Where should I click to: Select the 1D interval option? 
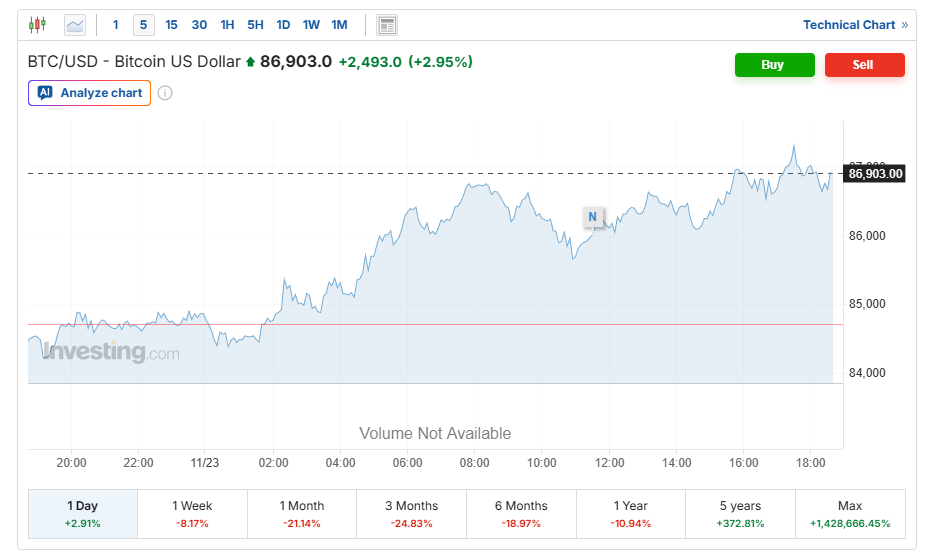[x=283, y=25]
